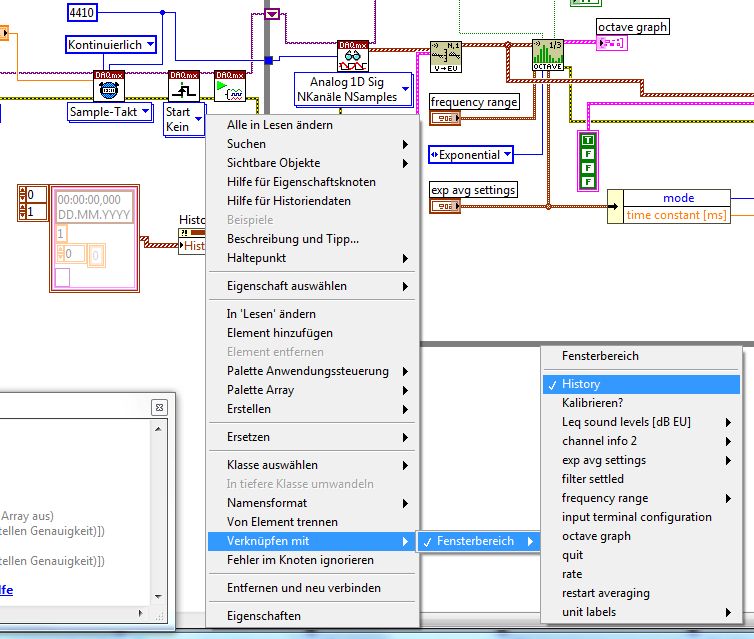The width and height of the screenshot is (754, 639).
Task: Open the Exponential enum dropdown
Action: 507,154
